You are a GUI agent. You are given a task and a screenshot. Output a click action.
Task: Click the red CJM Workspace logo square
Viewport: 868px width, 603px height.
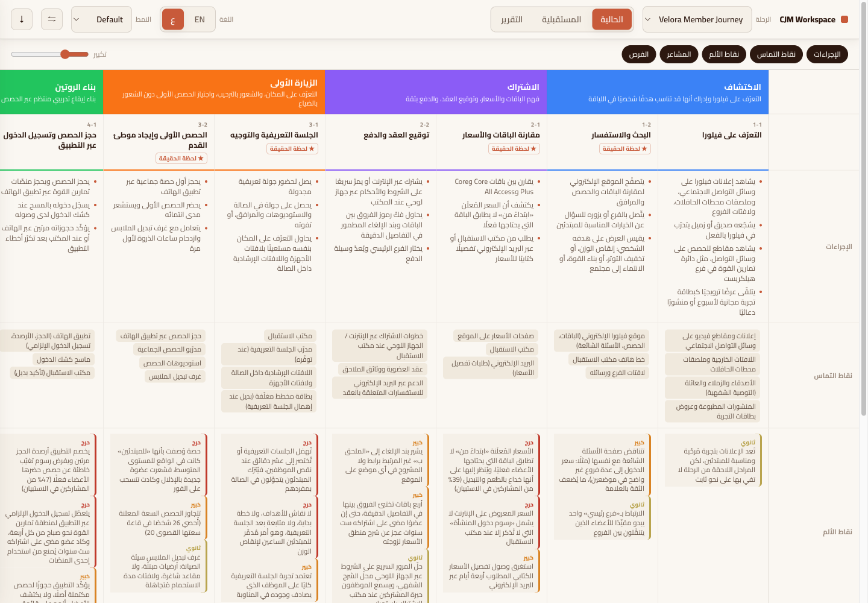pyautogui.click(x=844, y=19)
